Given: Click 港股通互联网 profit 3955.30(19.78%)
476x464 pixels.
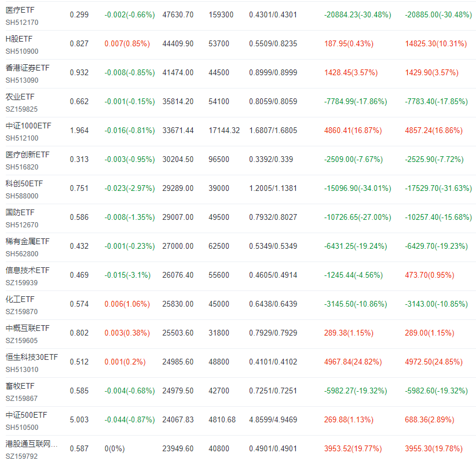Looking at the screenshot, I should [x=434, y=448].
